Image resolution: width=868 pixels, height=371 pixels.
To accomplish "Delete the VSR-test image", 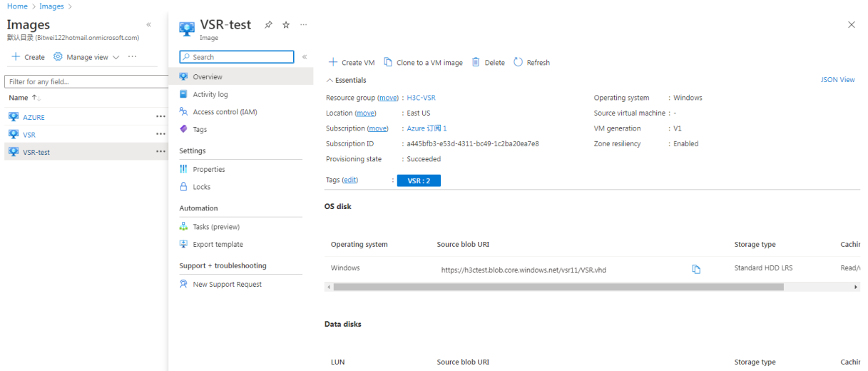I will (x=489, y=62).
